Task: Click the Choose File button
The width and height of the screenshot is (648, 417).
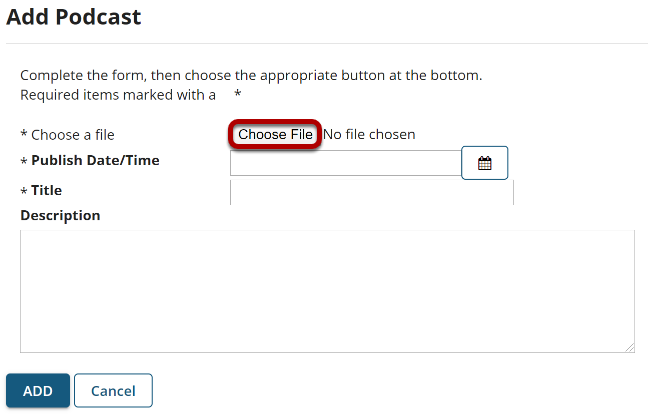Action: tap(275, 134)
